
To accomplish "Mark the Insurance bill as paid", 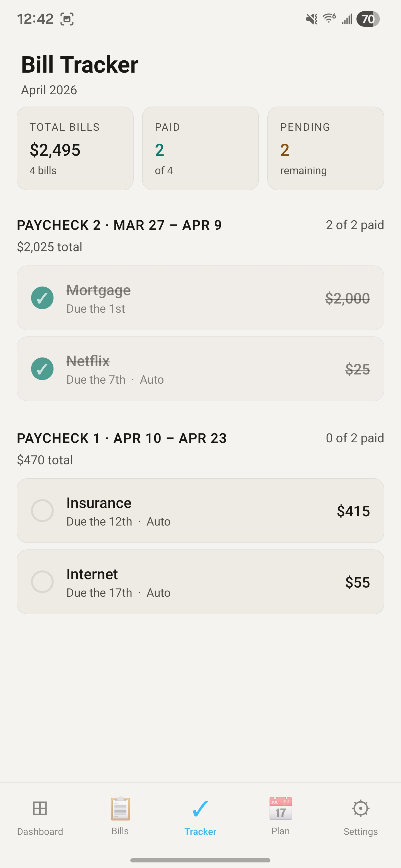I will click(42, 511).
